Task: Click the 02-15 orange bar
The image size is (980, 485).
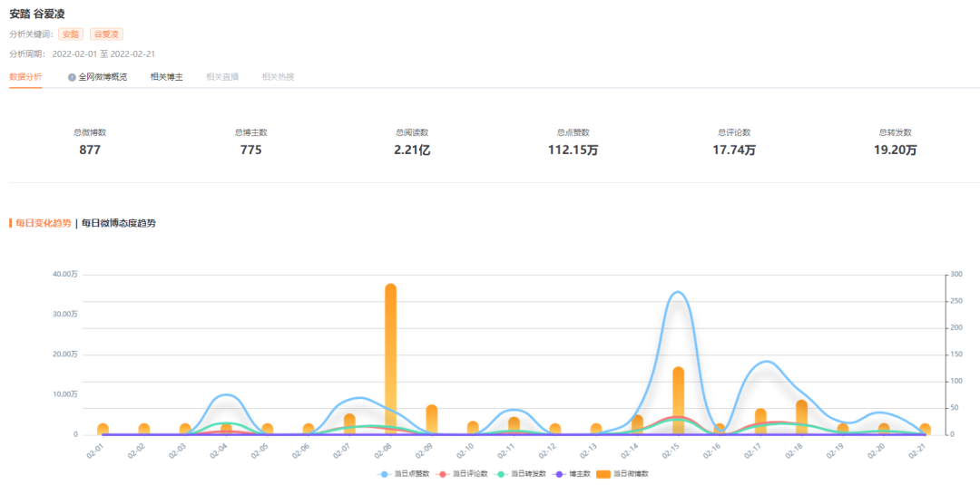Action: (679, 401)
